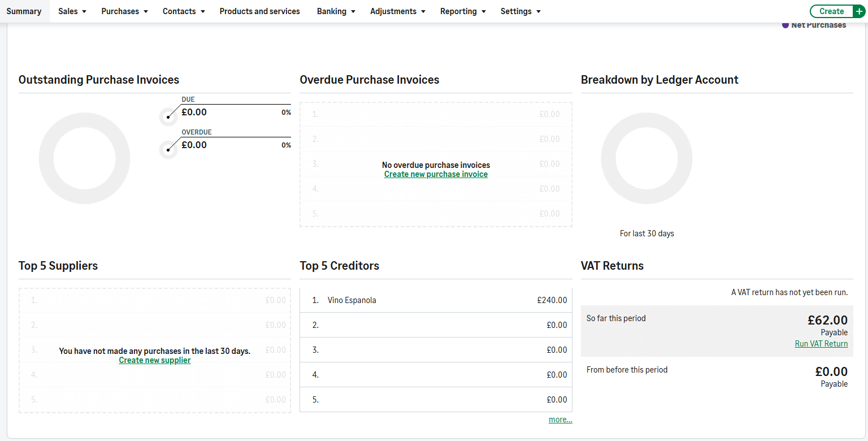Select the Vino Espanola creditor row

(436, 300)
